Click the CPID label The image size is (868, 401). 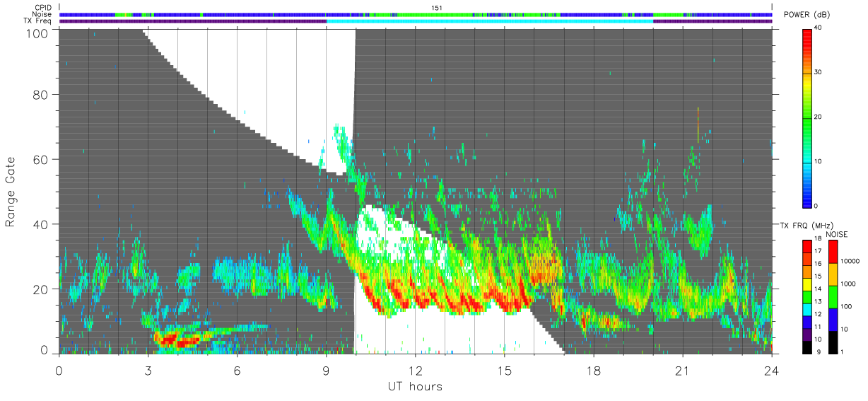[42, 8]
